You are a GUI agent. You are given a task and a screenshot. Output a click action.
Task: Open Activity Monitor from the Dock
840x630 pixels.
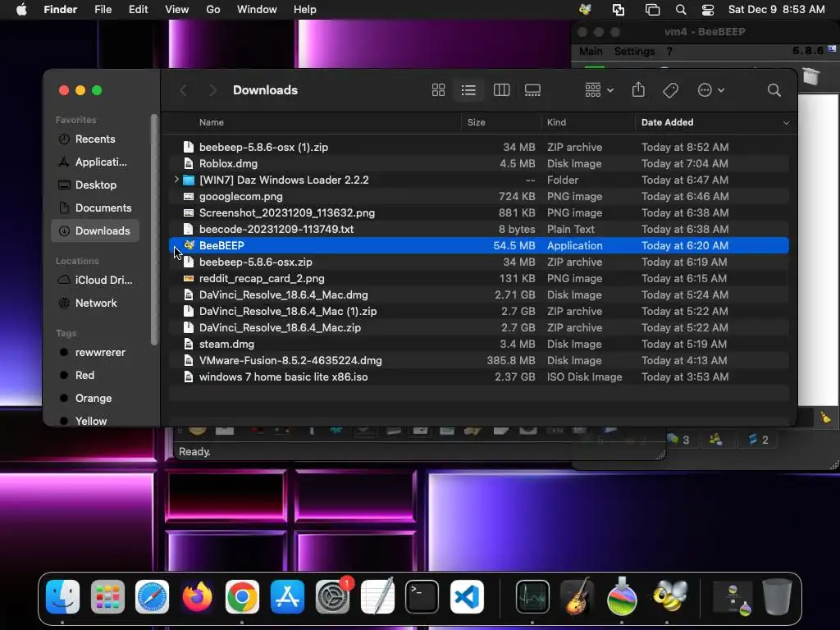[532, 597]
